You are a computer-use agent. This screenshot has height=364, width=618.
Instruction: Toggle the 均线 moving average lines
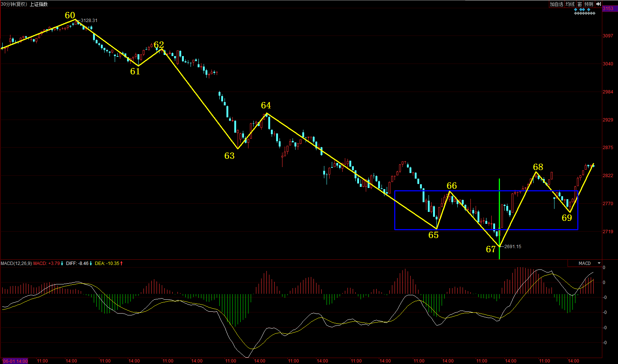[x=570, y=4]
